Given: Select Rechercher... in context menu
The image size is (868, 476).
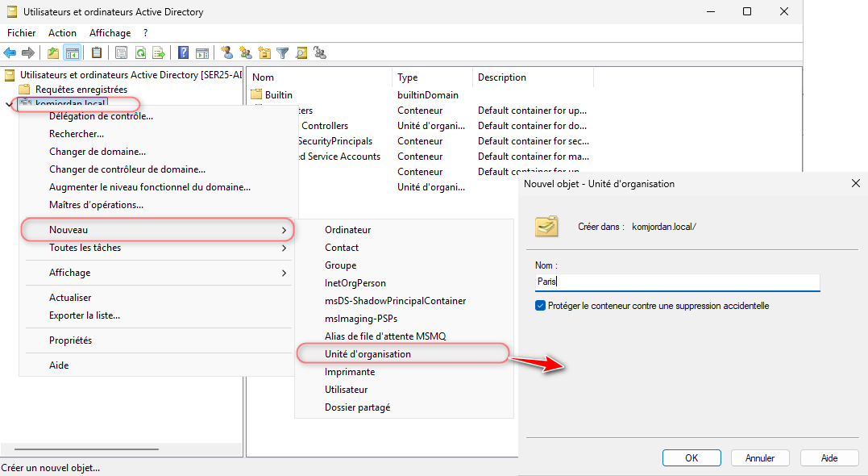Looking at the screenshot, I should [77, 134].
